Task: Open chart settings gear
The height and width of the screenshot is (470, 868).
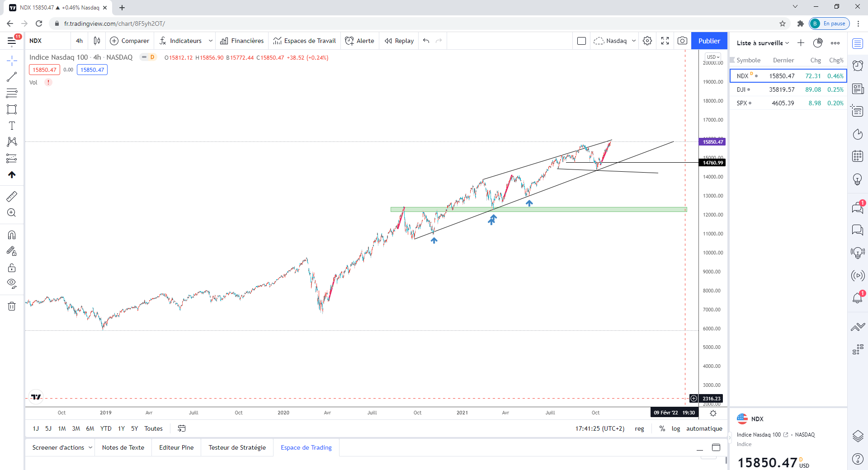Action: pyautogui.click(x=647, y=41)
